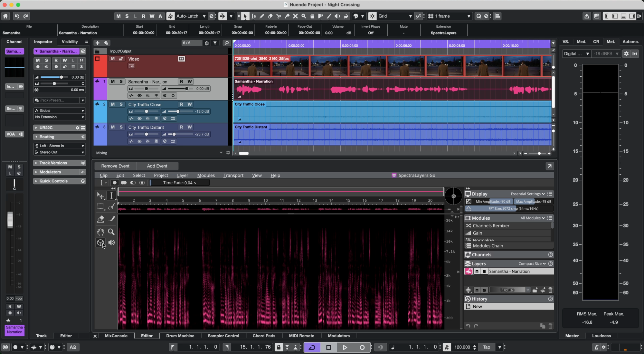The width and height of the screenshot is (644, 354).
Task: Switch to the Chord Pads tab
Action: coord(264,336)
